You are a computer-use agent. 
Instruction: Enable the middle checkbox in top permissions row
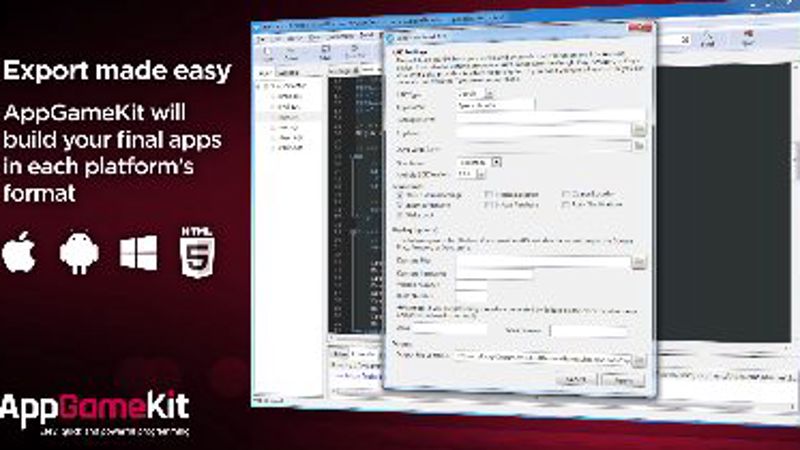(488, 194)
